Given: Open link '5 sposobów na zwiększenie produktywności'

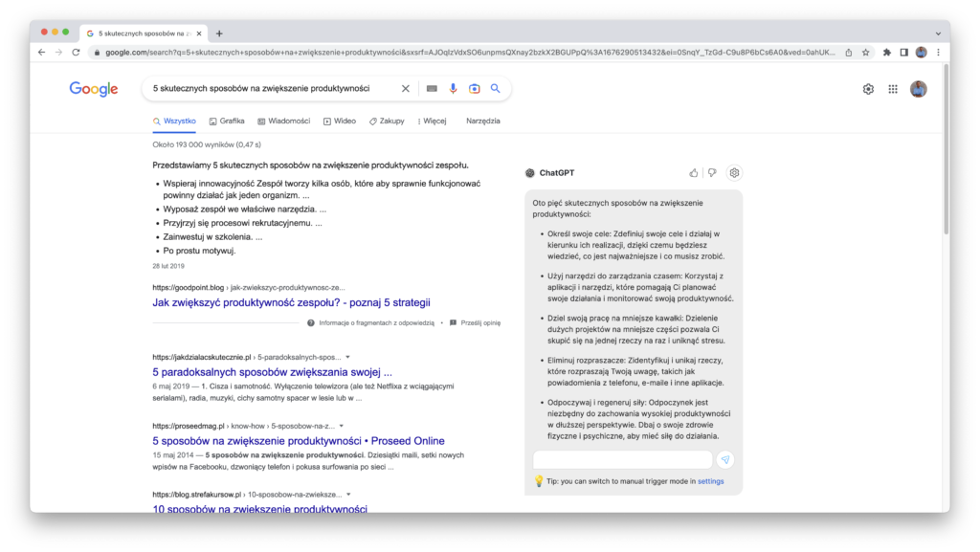Looking at the screenshot, I should click(x=298, y=441).
